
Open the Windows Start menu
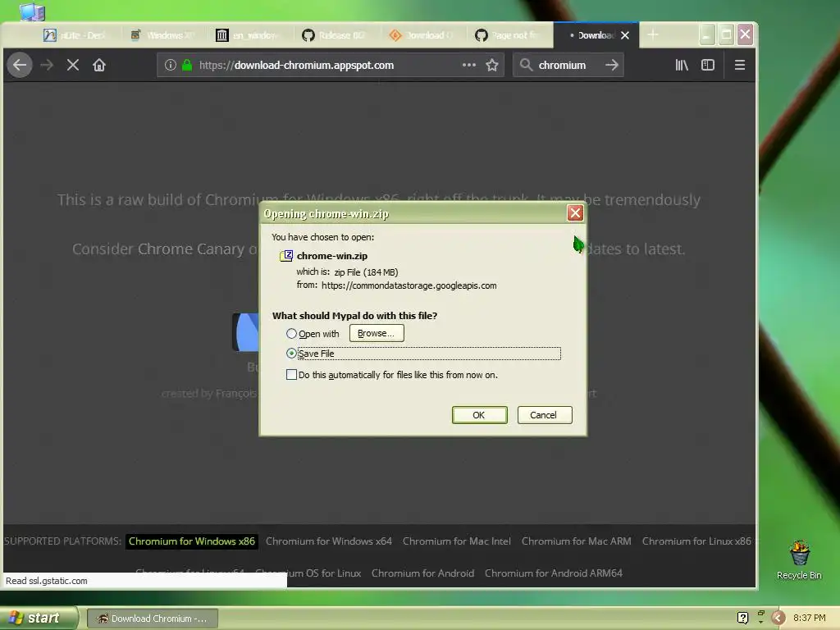[x=38, y=619]
